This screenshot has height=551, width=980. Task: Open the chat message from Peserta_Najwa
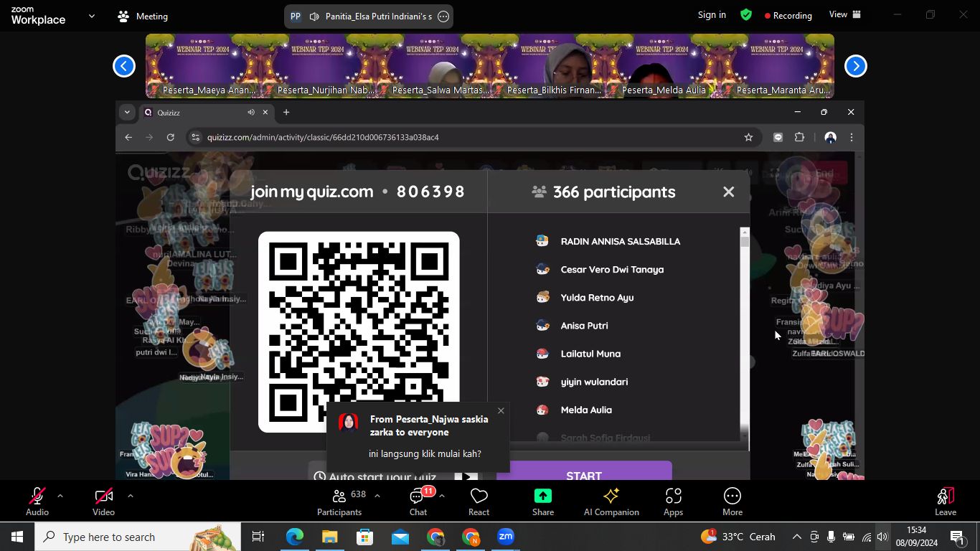(x=418, y=436)
